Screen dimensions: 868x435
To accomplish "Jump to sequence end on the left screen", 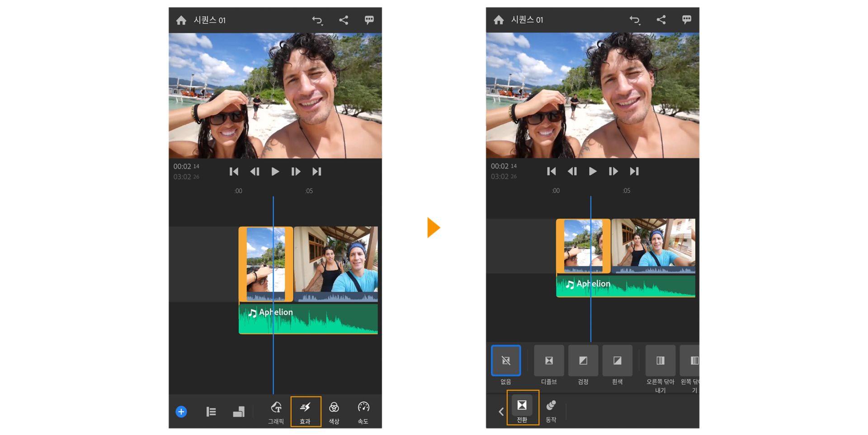I will 317,172.
